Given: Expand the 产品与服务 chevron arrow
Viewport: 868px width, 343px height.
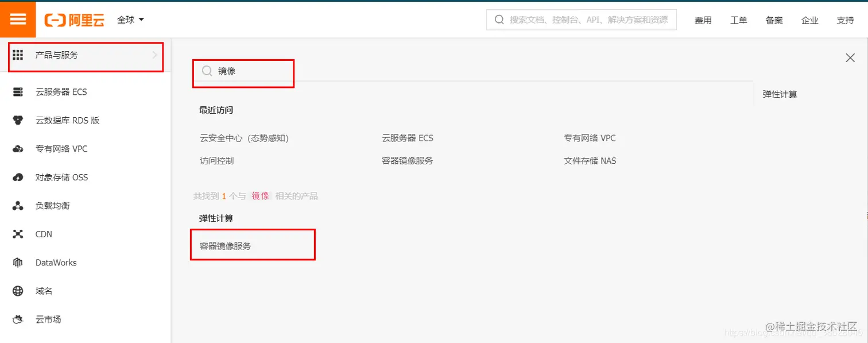Looking at the screenshot, I should point(154,55).
